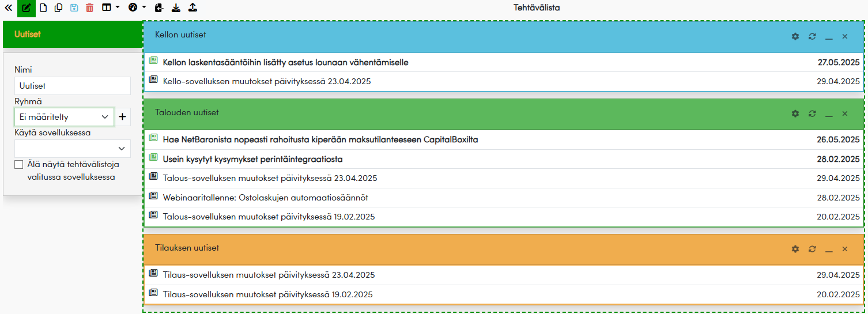Refresh the Tilauksen uutiset panel

812,249
